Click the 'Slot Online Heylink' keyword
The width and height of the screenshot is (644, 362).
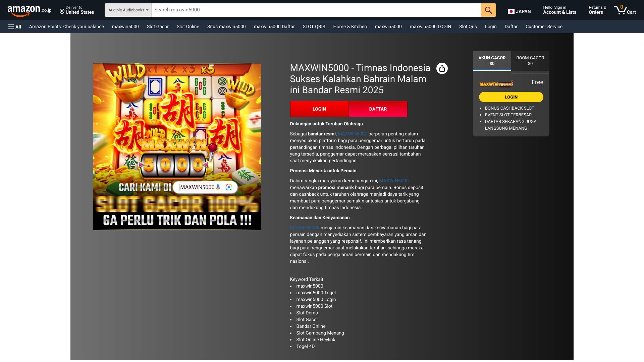click(316, 340)
